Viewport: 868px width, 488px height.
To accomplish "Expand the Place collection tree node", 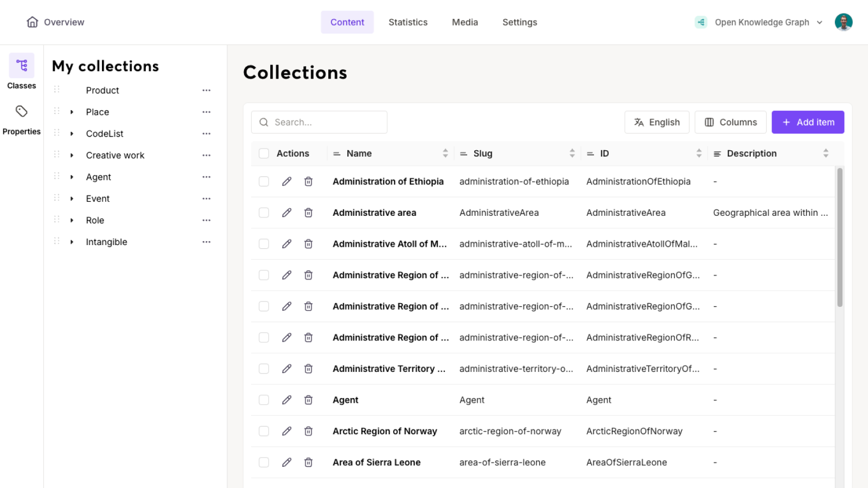I will 72,112.
